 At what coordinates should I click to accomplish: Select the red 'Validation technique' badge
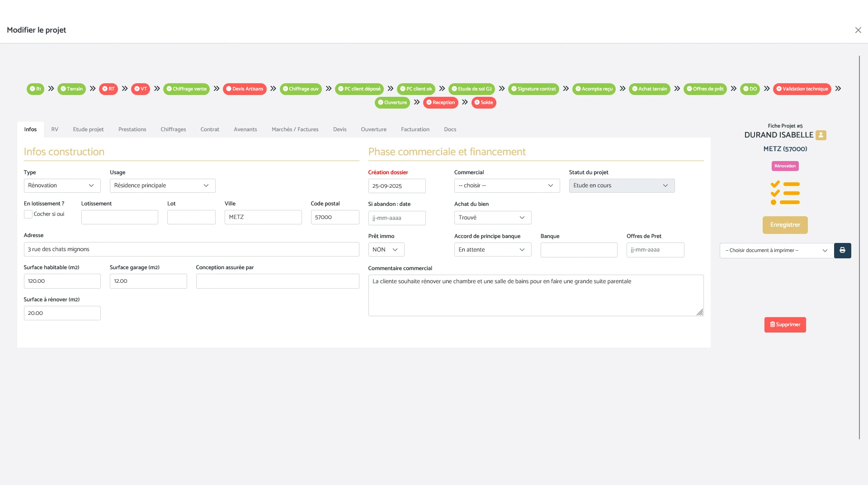[x=802, y=89]
